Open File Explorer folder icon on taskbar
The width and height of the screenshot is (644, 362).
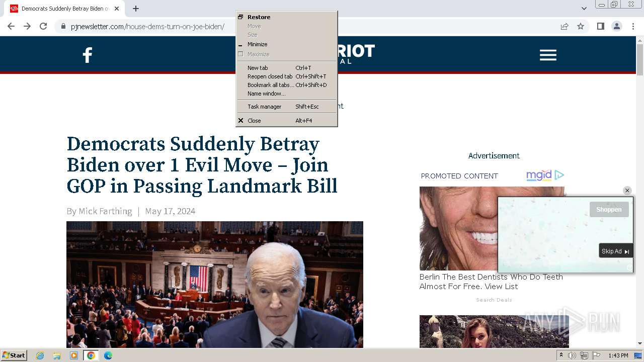[x=57, y=355]
